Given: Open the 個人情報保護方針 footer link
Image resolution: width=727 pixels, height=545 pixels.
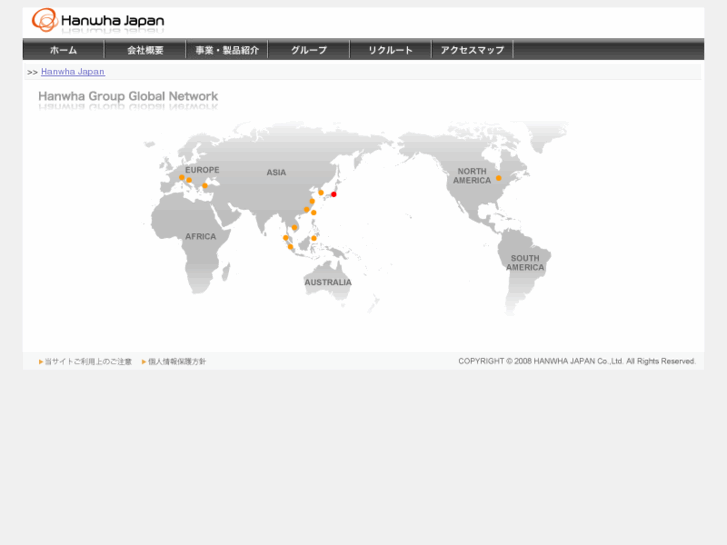Looking at the screenshot, I should click(x=177, y=361).
